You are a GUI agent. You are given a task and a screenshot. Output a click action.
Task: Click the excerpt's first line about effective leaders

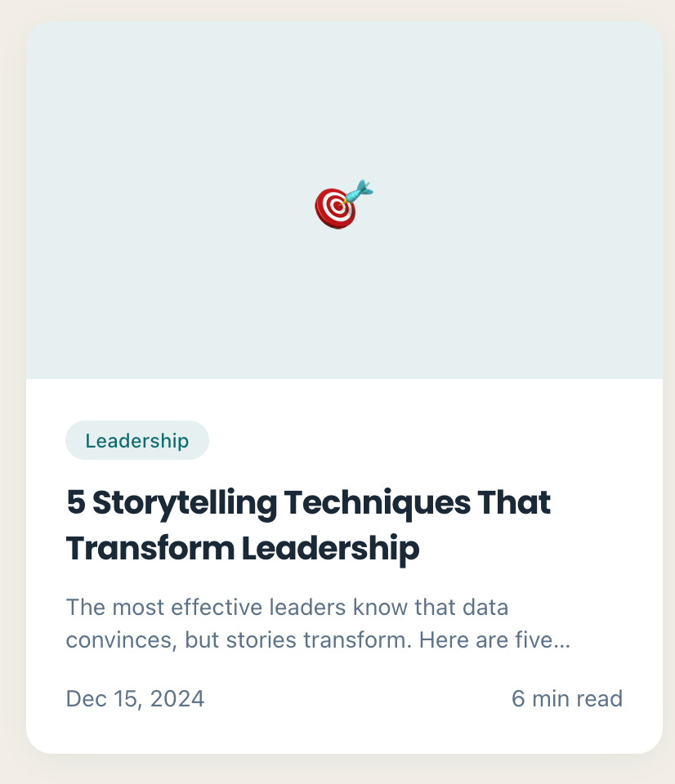(x=287, y=607)
